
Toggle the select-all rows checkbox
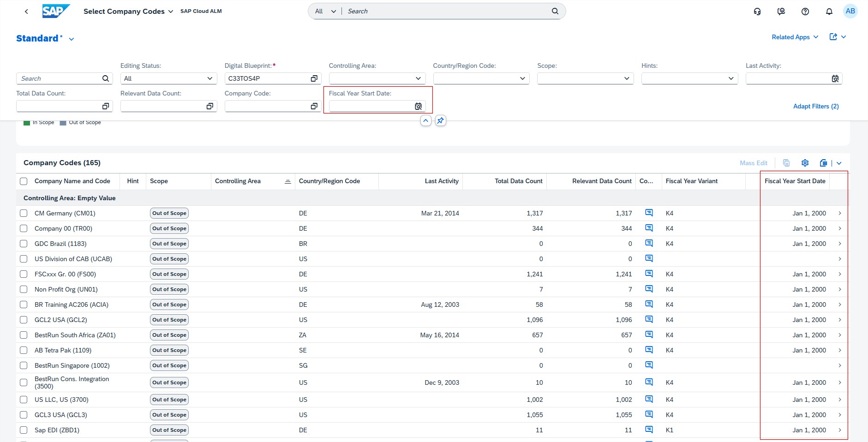pos(24,181)
